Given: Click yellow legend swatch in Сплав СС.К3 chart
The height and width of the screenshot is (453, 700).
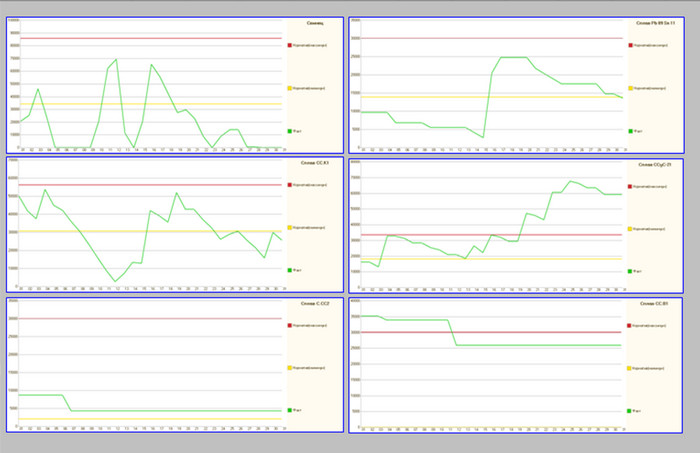Looking at the screenshot, I should [290, 228].
